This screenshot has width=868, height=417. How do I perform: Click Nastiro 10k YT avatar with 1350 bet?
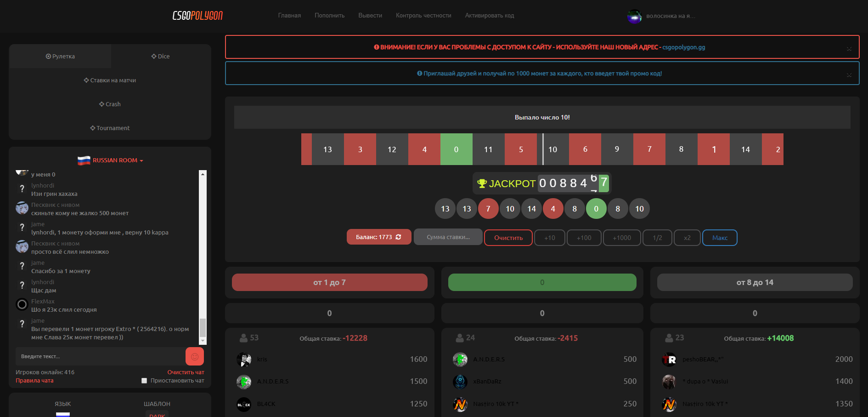tap(669, 404)
